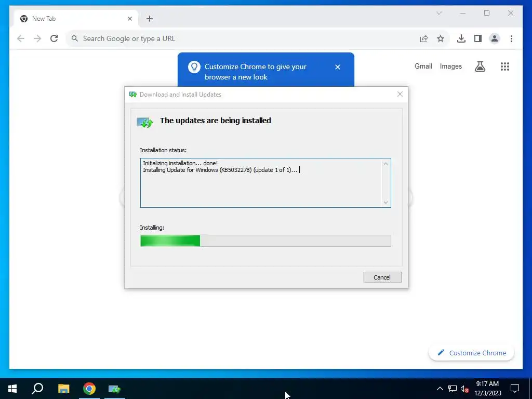This screenshot has height=399, width=532.
Task: Click the update icon beside dialog heading
Action: (x=145, y=122)
